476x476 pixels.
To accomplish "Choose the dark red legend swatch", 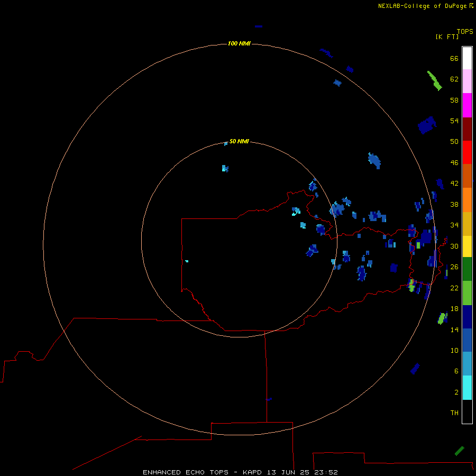I will pyautogui.click(x=467, y=129).
